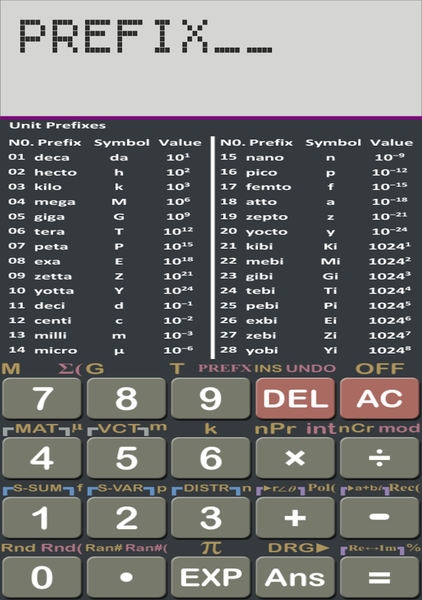Select the 'zebi' prefix row
Viewport: 422px width, 600px height.
[x=315, y=335]
